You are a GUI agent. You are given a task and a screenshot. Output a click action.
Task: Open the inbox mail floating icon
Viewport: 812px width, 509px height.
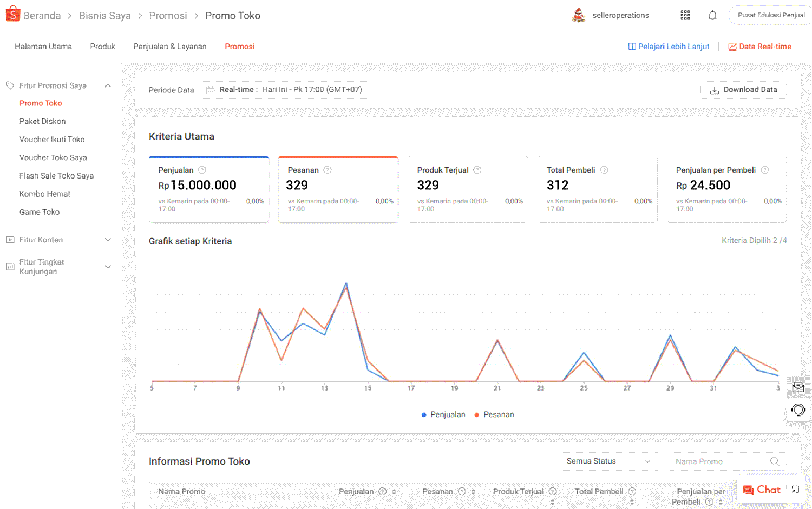(x=798, y=387)
